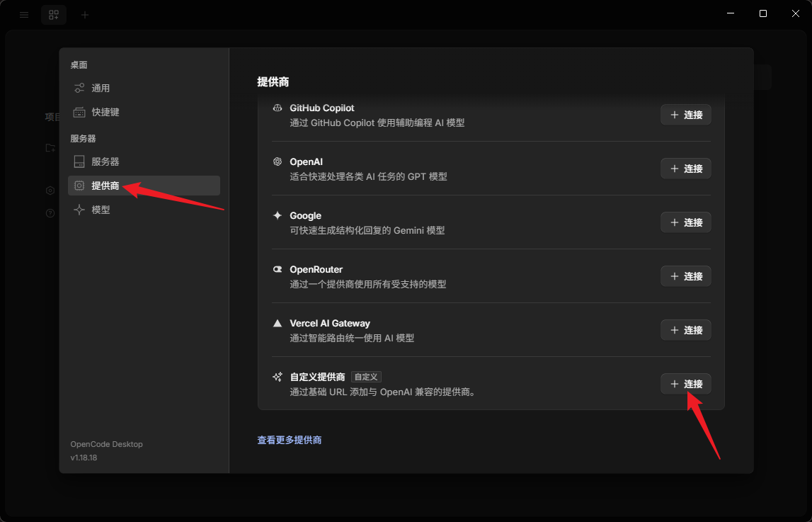Open 快捷键 settings section
The width and height of the screenshot is (812, 522).
tap(144, 112)
